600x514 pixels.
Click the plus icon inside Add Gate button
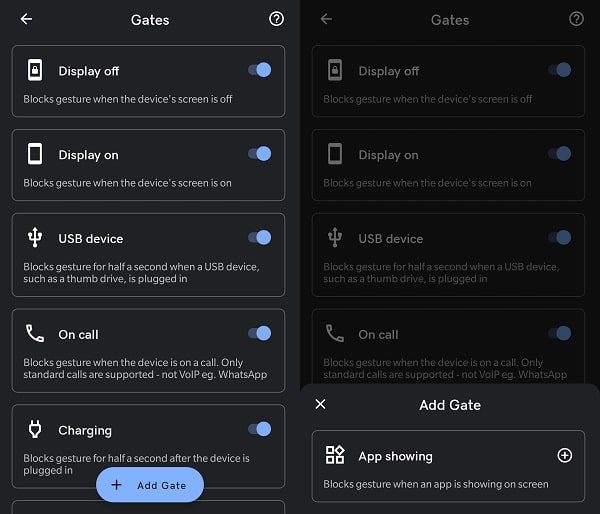pyautogui.click(x=116, y=485)
